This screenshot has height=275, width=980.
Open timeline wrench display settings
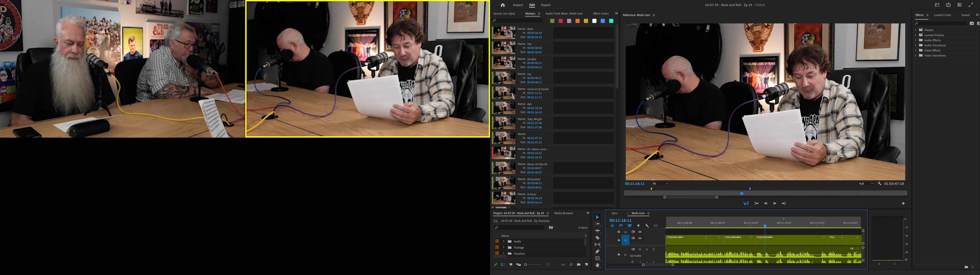(x=647, y=226)
